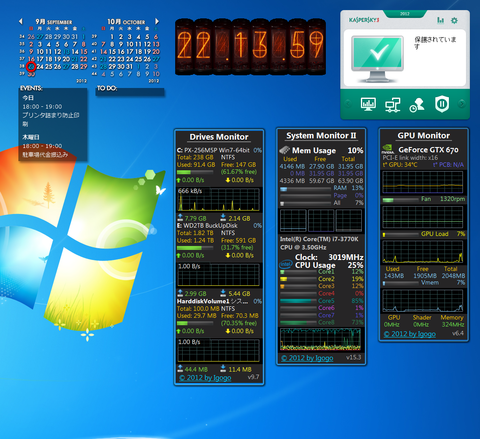
Task: Click System Monitor II title
Action: pos(321,136)
